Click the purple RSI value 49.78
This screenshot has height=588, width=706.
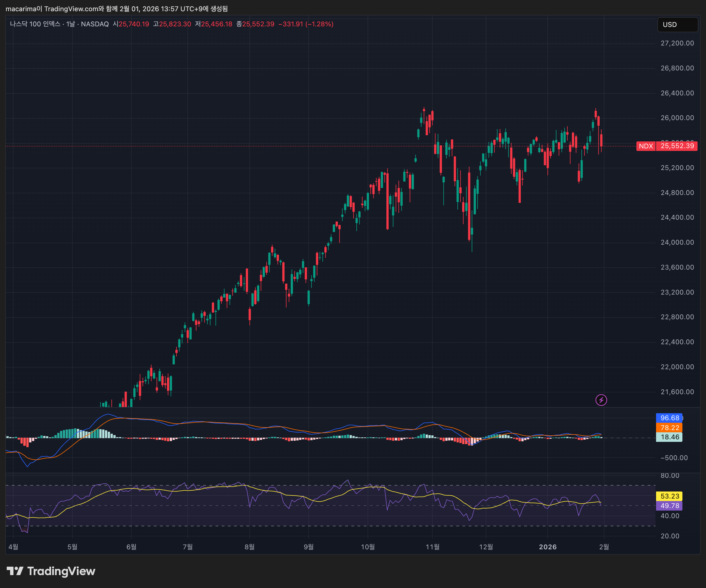coord(669,506)
